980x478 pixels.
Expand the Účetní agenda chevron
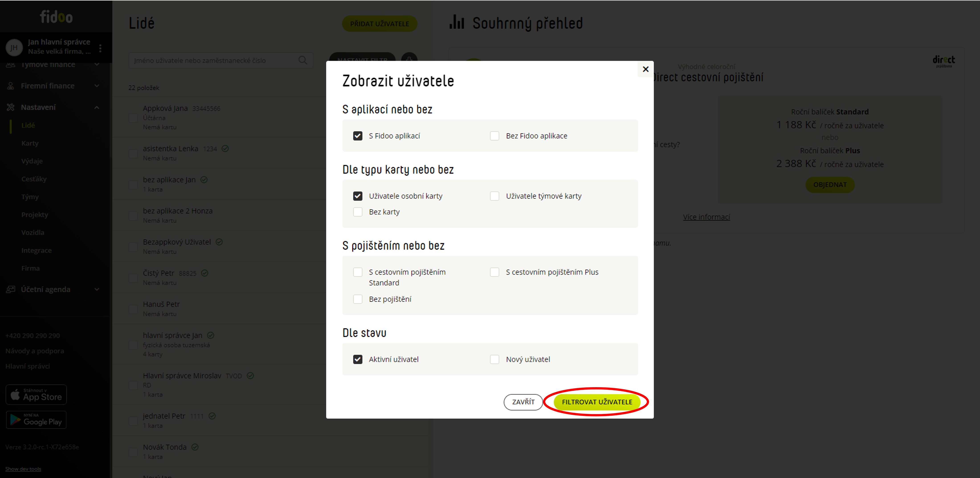(97, 289)
